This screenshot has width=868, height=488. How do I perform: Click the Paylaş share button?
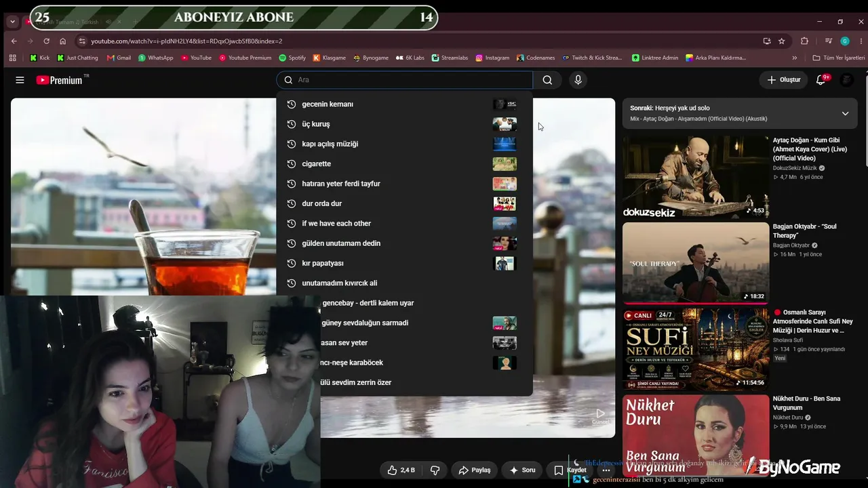coord(475,470)
